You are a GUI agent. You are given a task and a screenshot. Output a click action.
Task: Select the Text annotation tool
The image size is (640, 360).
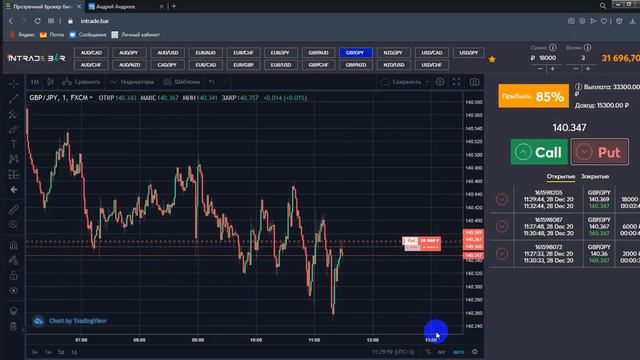[x=13, y=144]
